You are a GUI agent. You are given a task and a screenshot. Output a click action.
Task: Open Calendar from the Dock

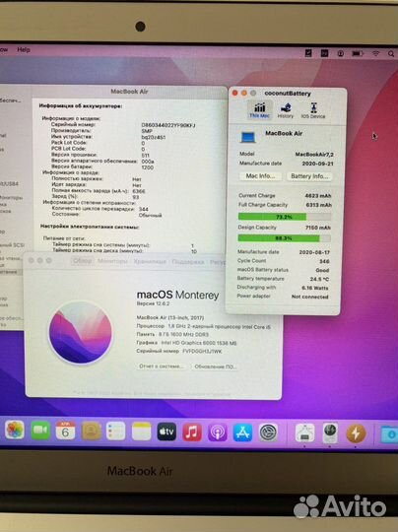65,431
